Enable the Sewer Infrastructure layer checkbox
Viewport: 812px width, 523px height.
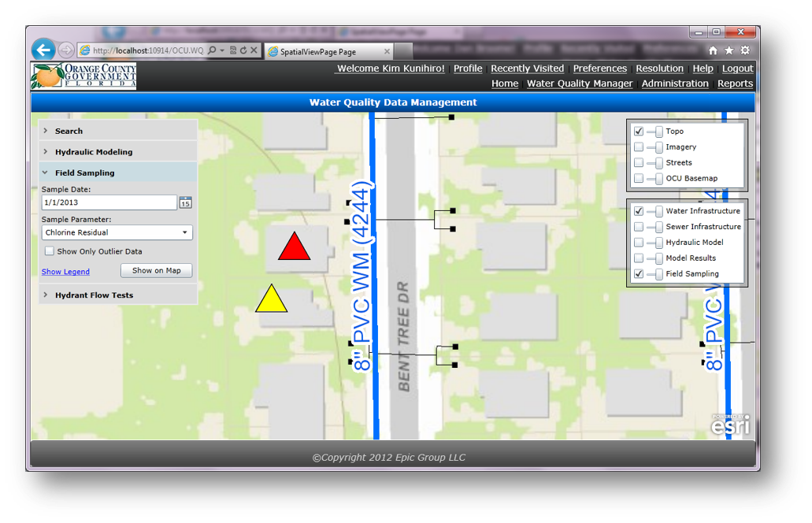(639, 227)
